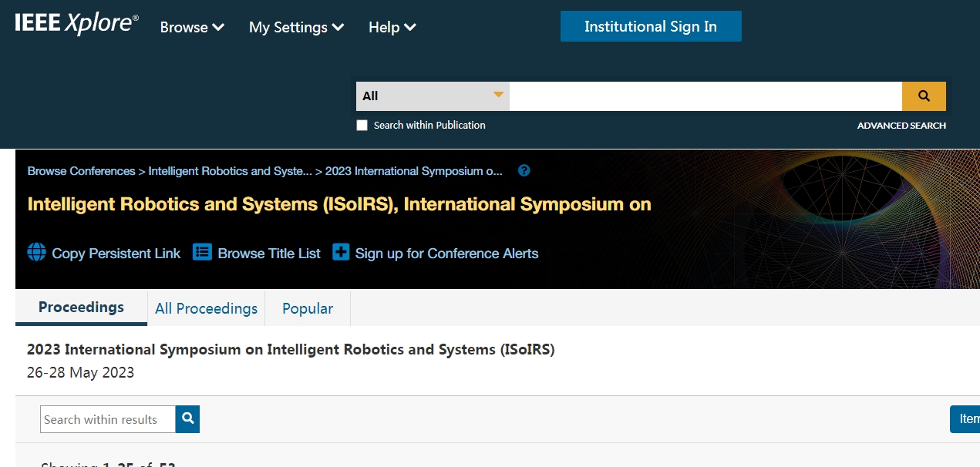The height and width of the screenshot is (467, 980).
Task: Open the My Settings dropdown
Action: tap(296, 27)
